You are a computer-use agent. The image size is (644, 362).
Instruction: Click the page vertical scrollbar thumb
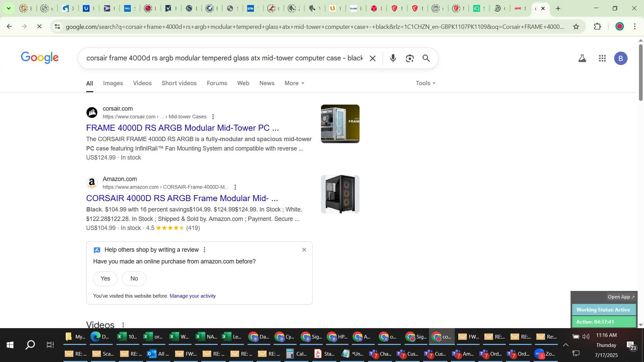point(641,72)
